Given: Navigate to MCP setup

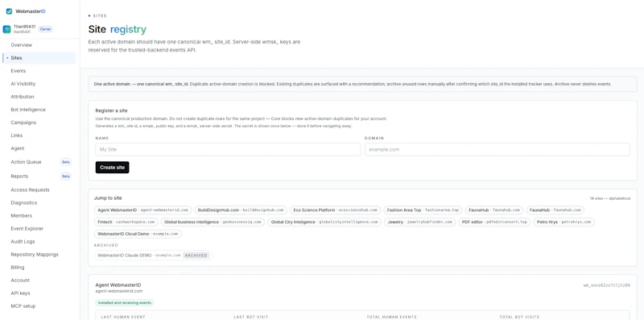Looking at the screenshot, I should tap(23, 306).
